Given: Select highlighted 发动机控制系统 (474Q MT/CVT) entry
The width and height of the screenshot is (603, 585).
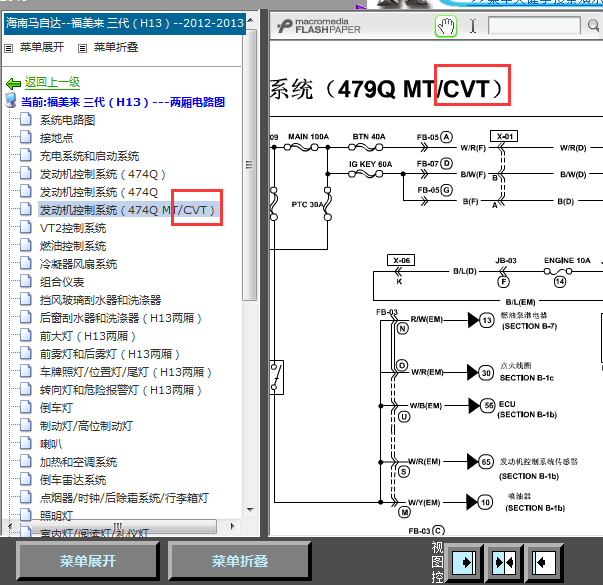Looking at the screenshot, I should pos(129,210).
